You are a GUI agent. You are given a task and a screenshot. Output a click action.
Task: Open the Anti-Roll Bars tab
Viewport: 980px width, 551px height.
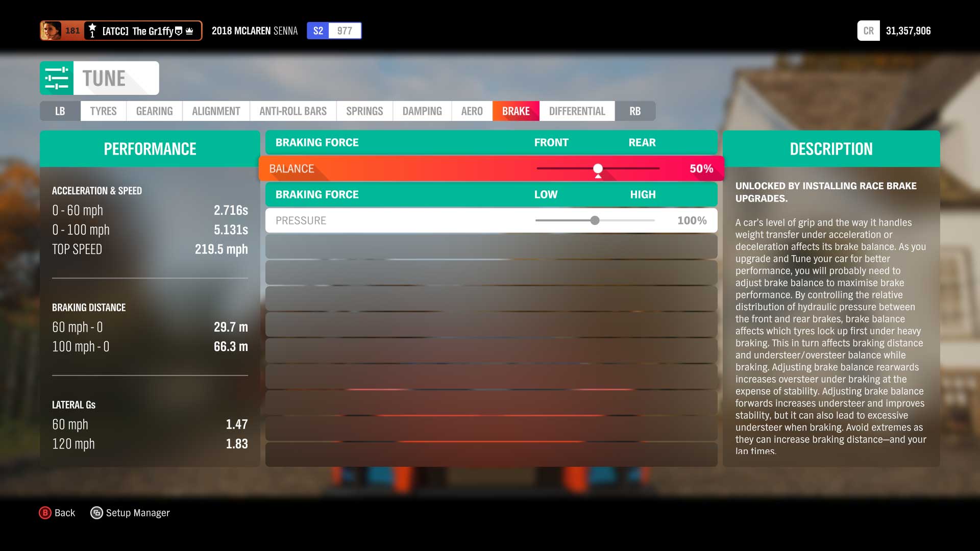(293, 111)
